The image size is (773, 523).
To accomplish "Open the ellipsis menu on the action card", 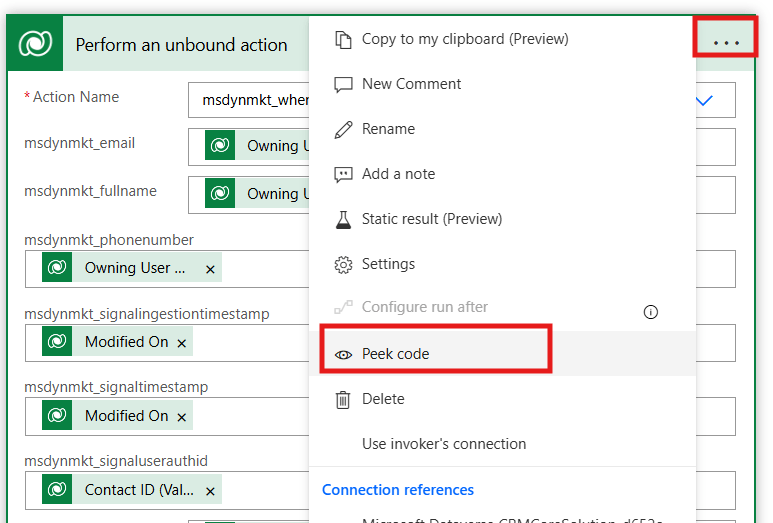I will [x=725, y=43].
